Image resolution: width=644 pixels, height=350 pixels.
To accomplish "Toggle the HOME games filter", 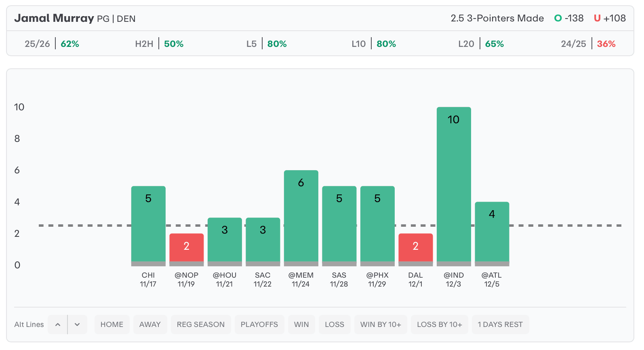I will pos(112,325).
